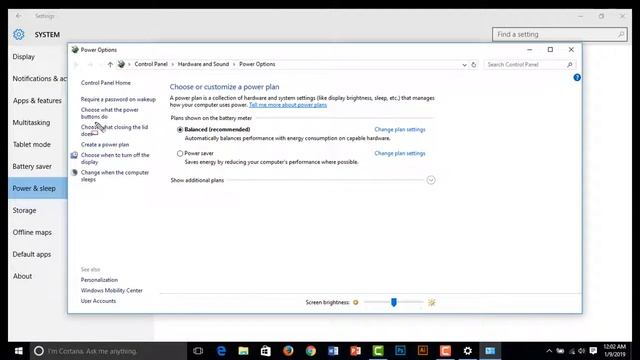Image resolution: width=640 pixels, height=360 pixels.
Task: Click the Control Panel search magnifier icon
Action: [570, 64]
